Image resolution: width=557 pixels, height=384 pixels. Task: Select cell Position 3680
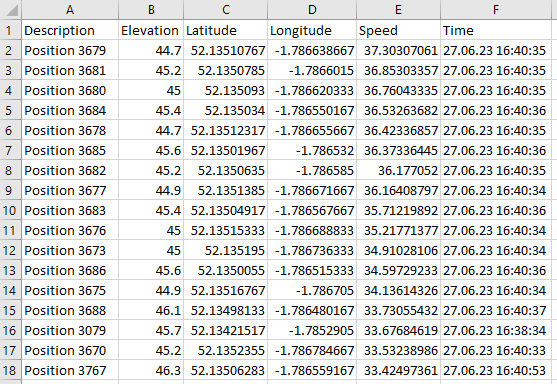coord(70,90)
